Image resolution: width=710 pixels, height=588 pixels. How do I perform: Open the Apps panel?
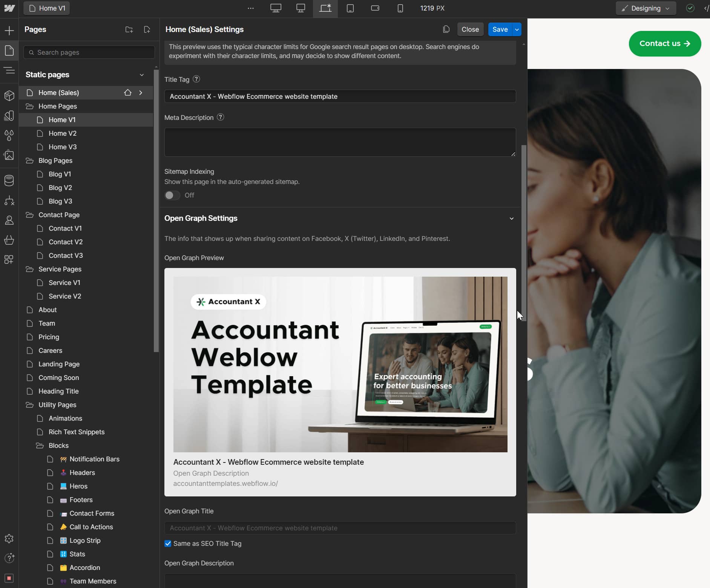[x=9, y=259]
